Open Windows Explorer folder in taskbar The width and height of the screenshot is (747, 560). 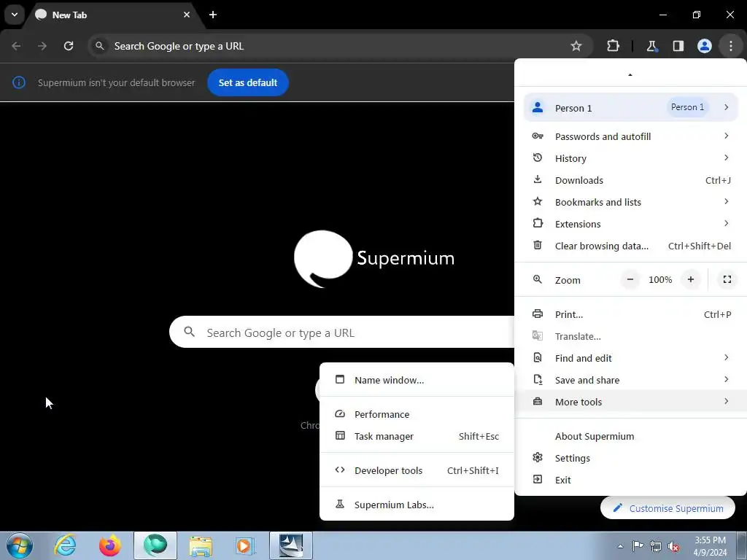click(201, 545)
